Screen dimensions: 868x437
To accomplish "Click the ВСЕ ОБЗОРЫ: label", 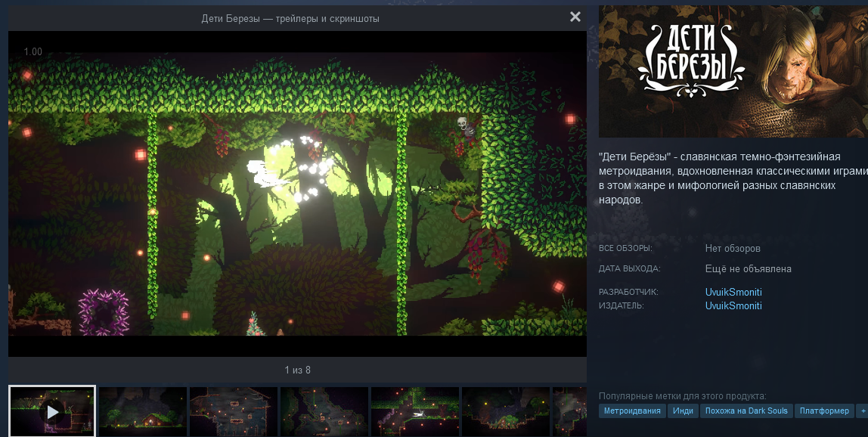I will click(x=625, y=248).
